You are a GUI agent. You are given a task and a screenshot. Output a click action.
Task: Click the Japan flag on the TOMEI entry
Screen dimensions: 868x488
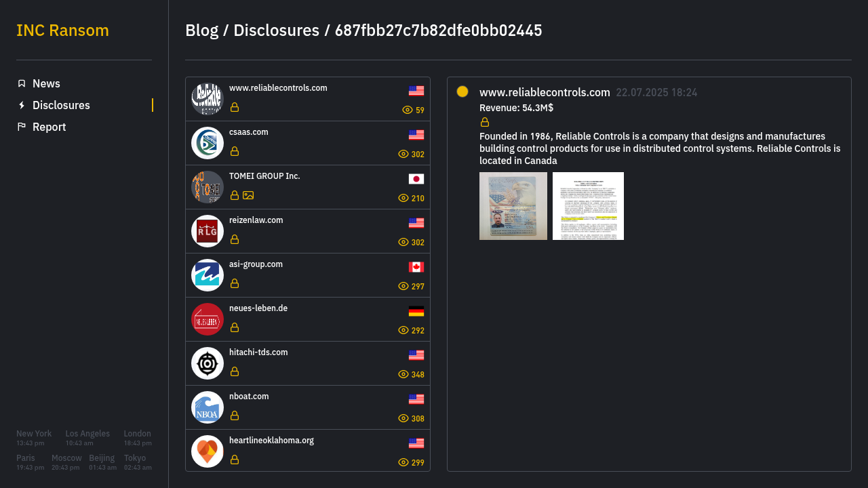416,179
